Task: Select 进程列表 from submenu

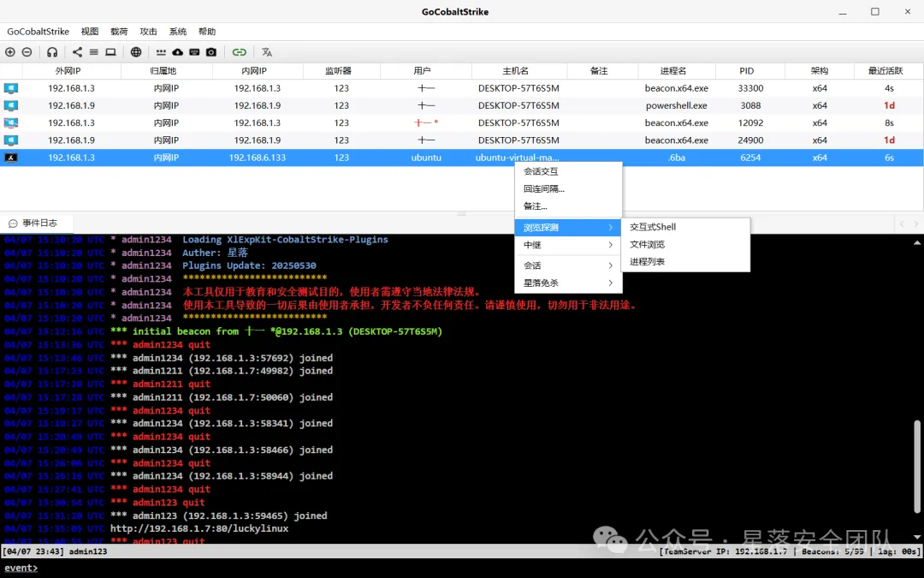Action: click(x=685, y=261)
